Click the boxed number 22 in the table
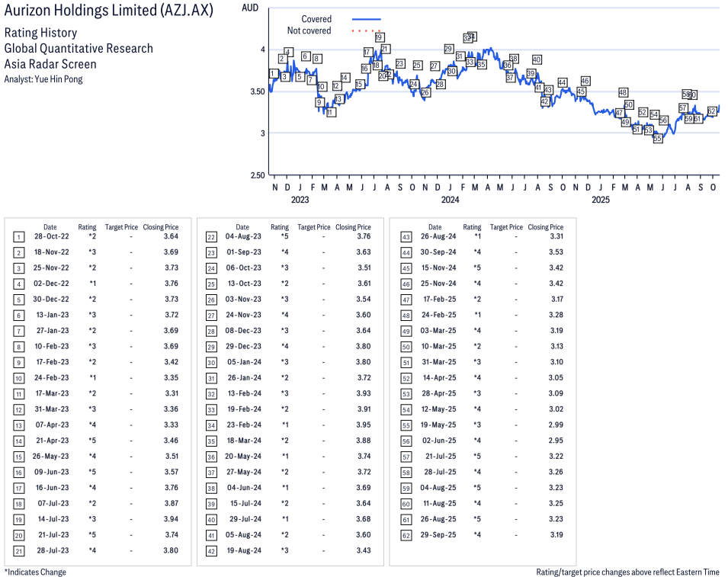This screenshot has width=728, height=577. (x=211, y=237)
